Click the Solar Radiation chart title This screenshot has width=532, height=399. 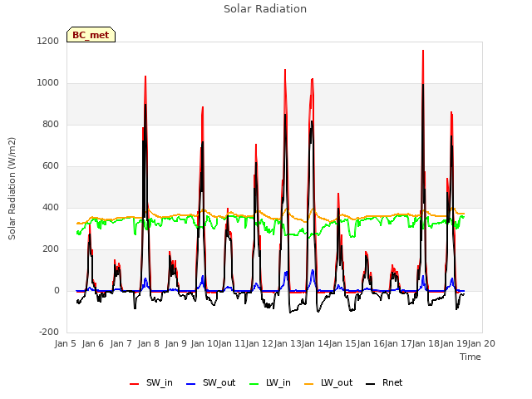pyautogui.click(x=265, y=9)
